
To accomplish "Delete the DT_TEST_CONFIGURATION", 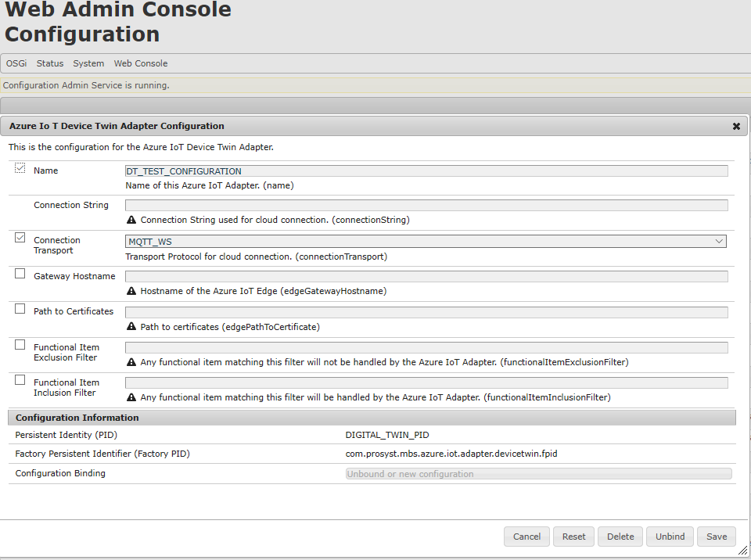I will tap(620, 536).
